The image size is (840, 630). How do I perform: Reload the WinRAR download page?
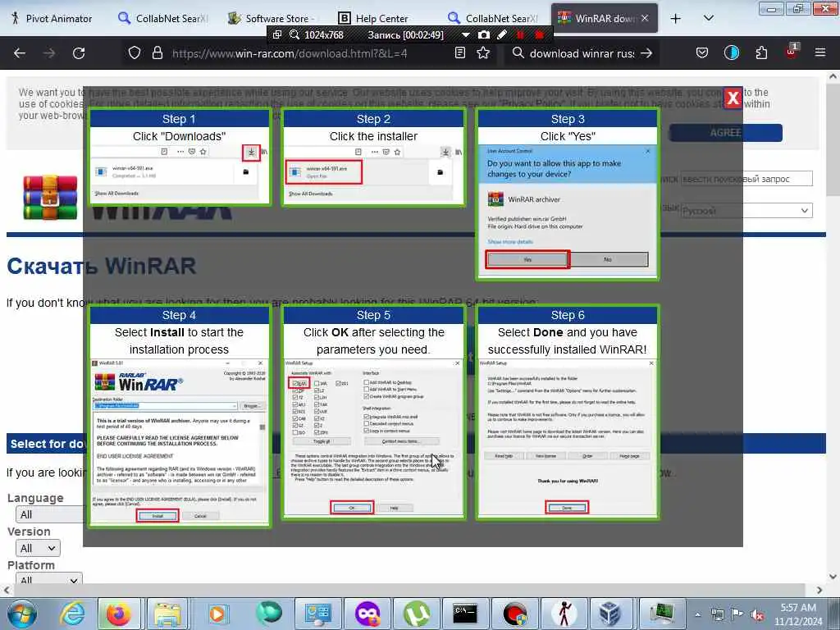pos(79,53)
